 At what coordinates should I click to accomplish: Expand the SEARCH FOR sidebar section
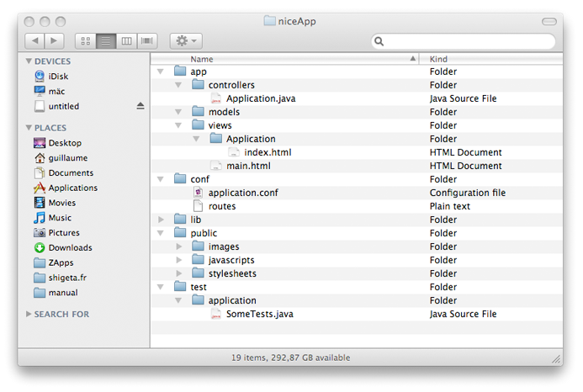click(29, 314)
